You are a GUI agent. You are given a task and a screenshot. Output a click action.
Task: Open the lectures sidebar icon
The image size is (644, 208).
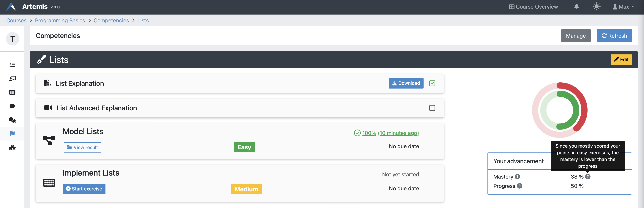(12, 78)
